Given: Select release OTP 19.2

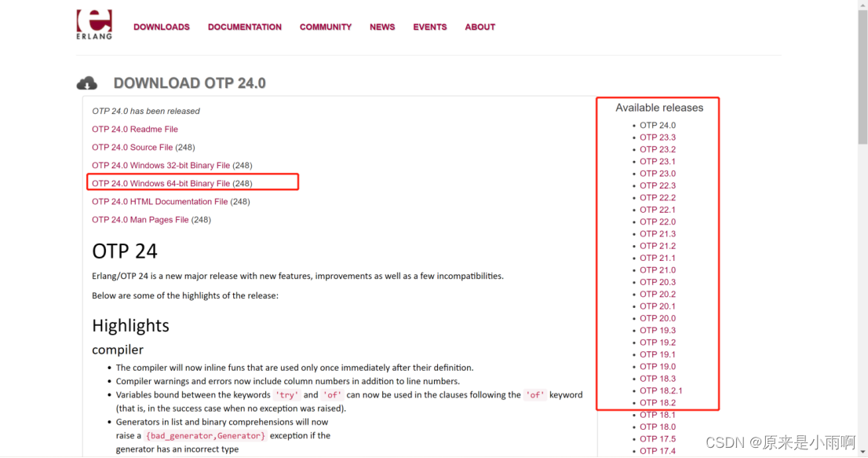Looking at the screenshot, I should click(658, 343).
